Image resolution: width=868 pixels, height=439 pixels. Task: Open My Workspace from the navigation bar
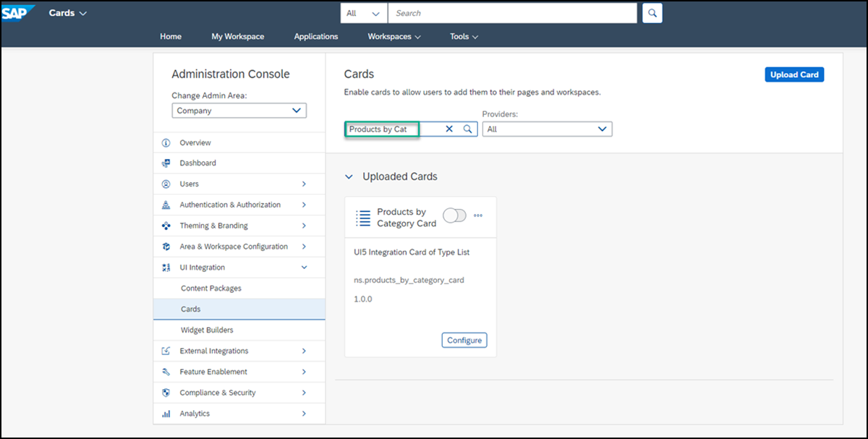coord(237,36)
